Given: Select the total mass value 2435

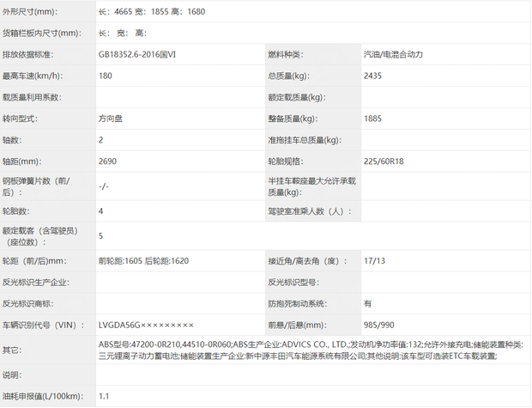Looking at the screenshot, I should [372, 76].
